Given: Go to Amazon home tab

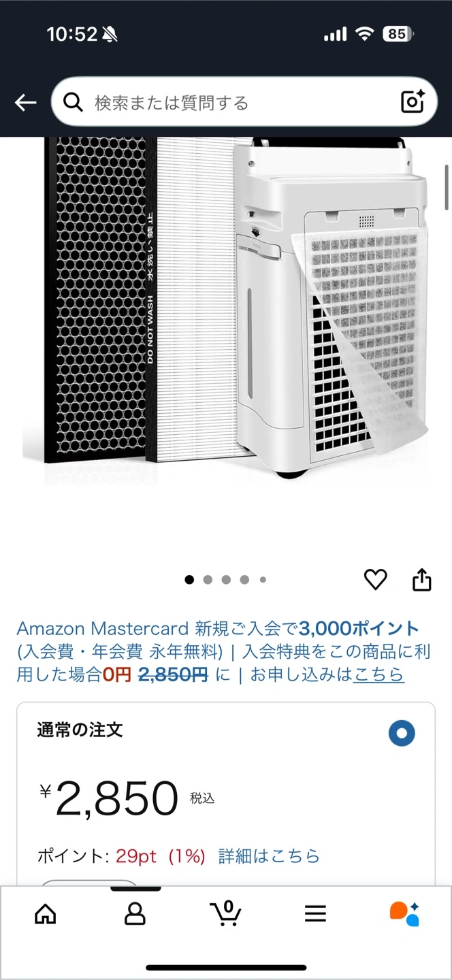Looking at the screenshot, I should (x=45, y=913).
